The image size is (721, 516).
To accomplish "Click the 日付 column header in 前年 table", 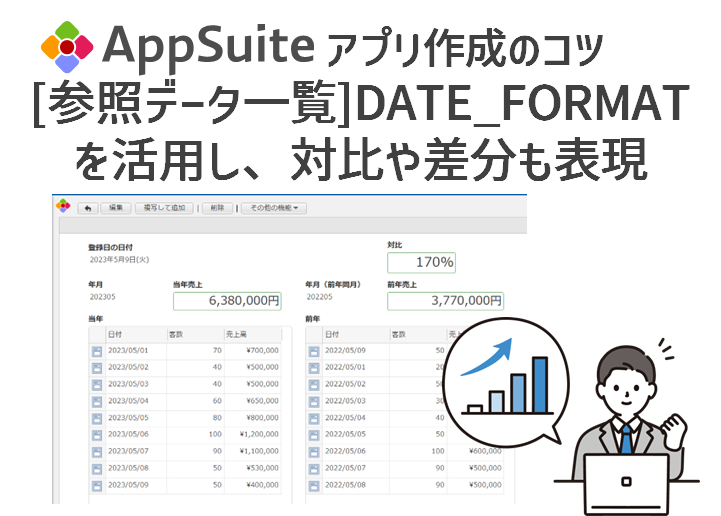I will tap(356, 335).
